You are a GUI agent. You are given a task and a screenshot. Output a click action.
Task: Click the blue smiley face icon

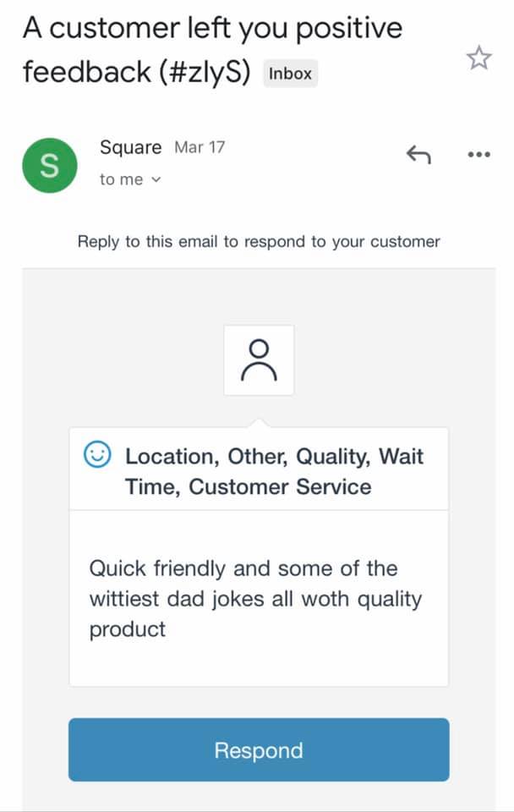point(98,456)
